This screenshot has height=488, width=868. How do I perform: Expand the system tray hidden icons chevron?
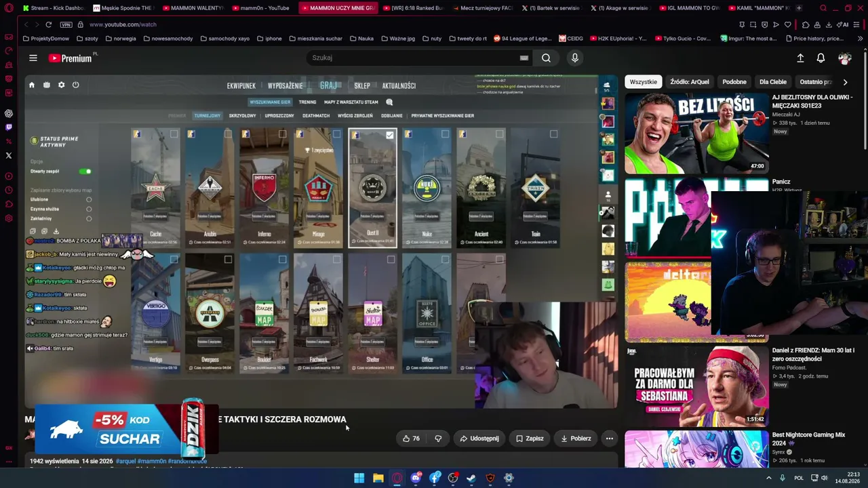768,478
